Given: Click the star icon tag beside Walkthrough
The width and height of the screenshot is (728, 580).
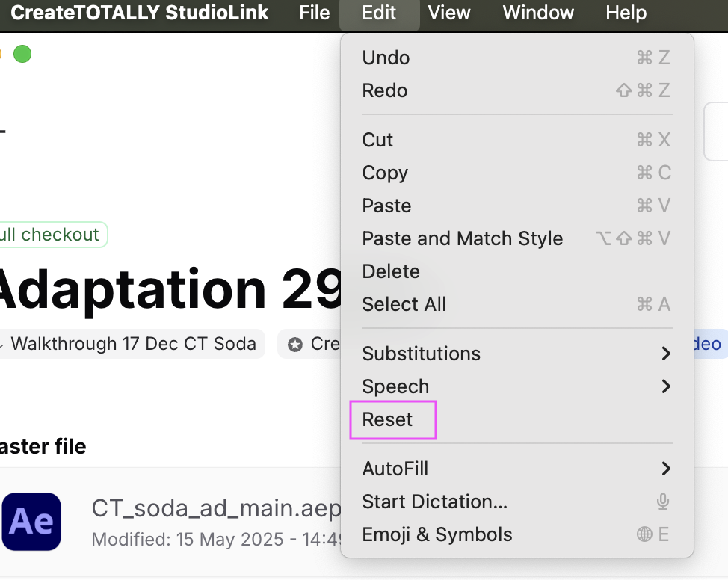Looking at the screenshot, I should point(309,344).
